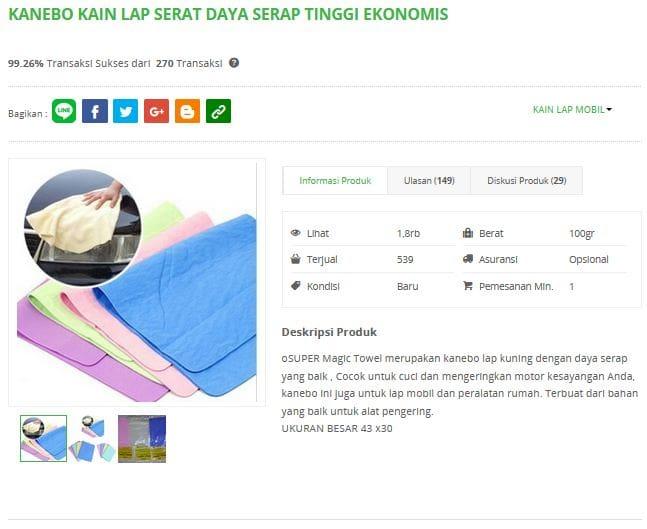The height and width of the screenshot is (529, 647).
Task: Select the Informasi Produk tab
Action: pyautogui.click(x=335, y=181)
